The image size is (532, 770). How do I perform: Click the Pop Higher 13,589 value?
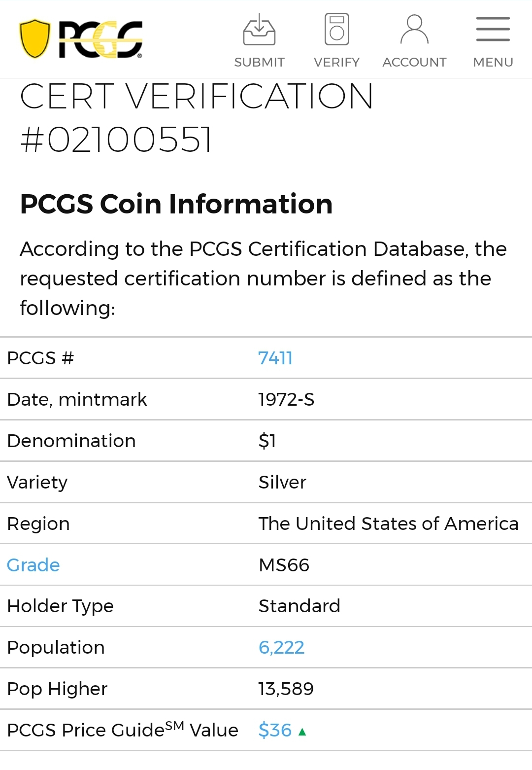286,689
